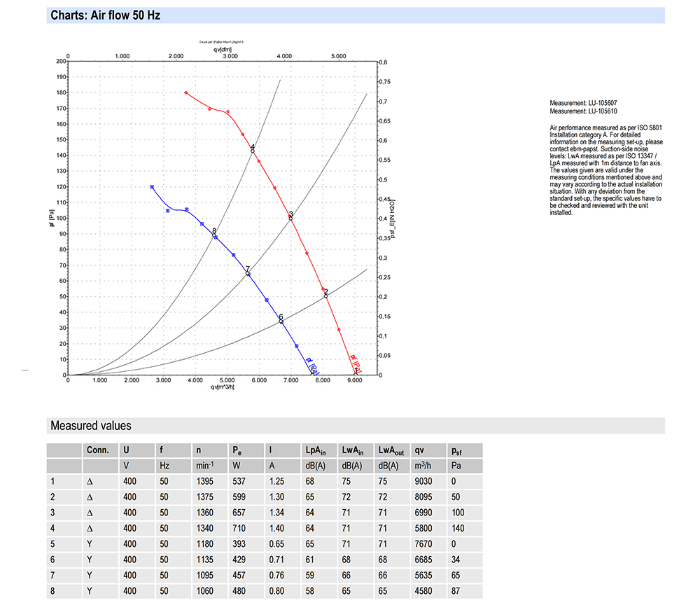Click operating point 4 on the red curve
Viewport: 700px width, 610px height.
pyautogui.click(x=253, y=151)
